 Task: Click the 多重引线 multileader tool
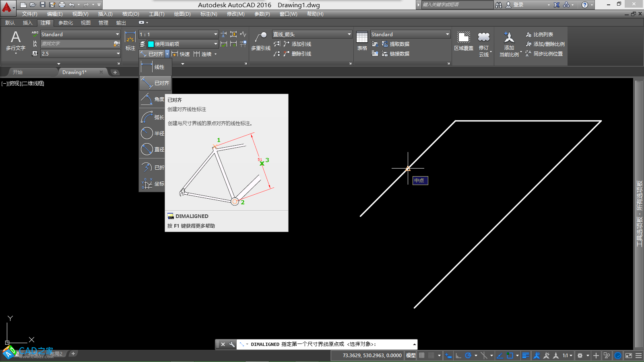[x=260, y=41]
